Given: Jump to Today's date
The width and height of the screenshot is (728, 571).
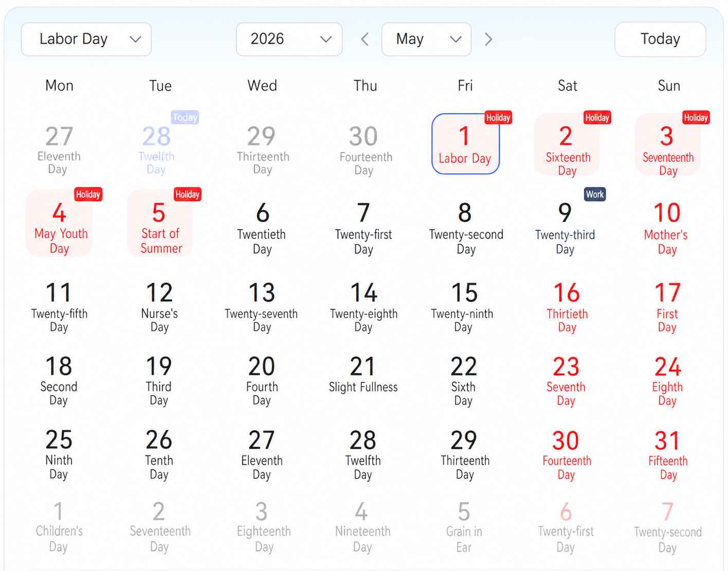Looking at the screenshot, I should (x=660, y=40).
